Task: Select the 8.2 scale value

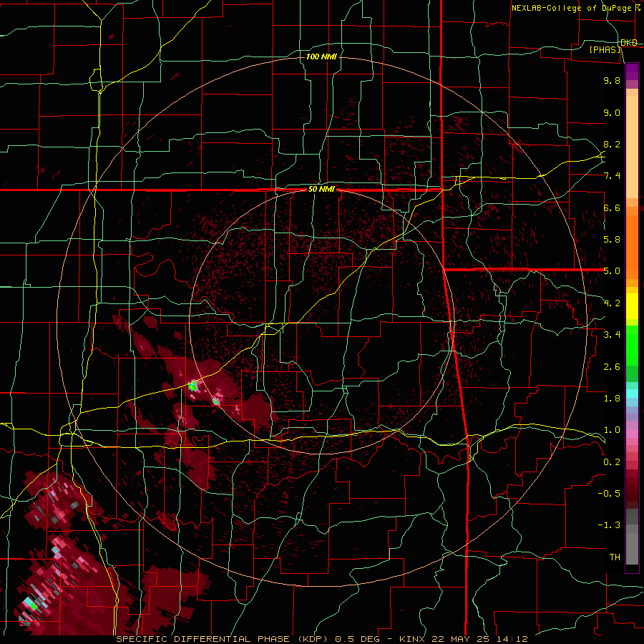Action: [612, 144]
